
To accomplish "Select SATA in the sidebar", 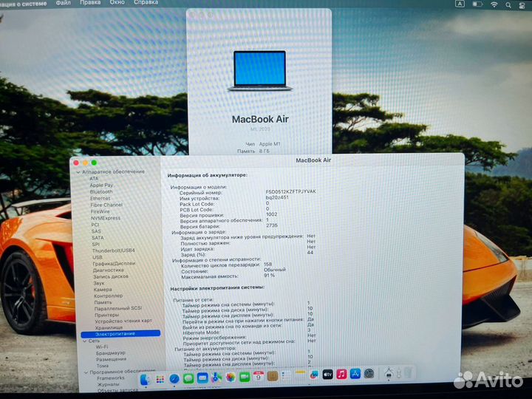I will (x=98, y=238).
